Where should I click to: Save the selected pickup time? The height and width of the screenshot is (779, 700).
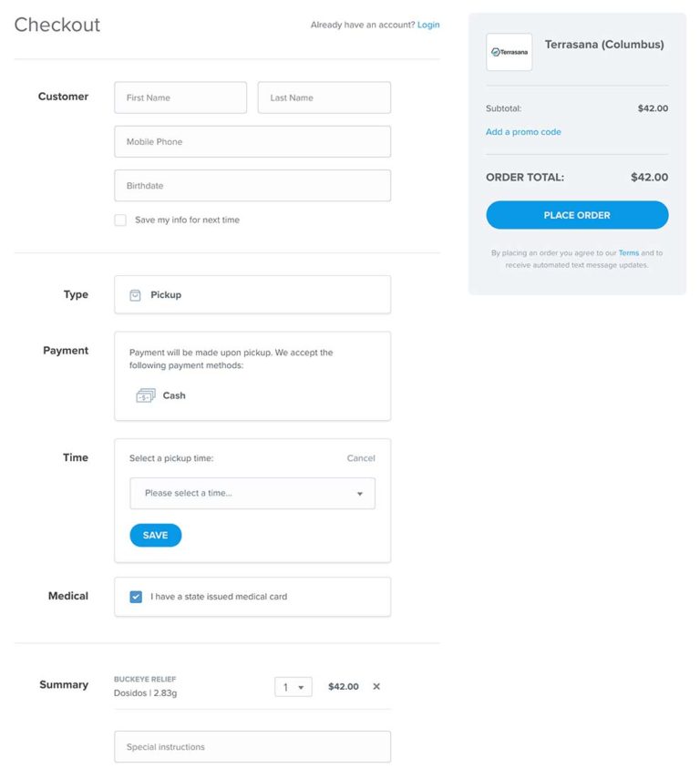155,536
